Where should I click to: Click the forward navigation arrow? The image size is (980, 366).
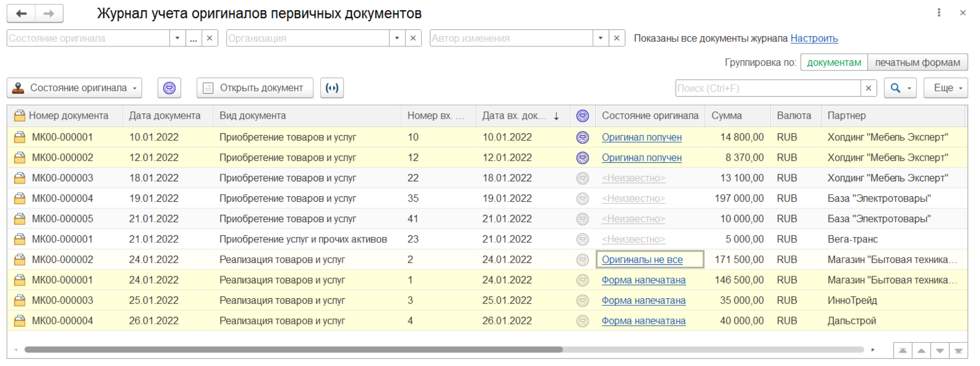pyautogui.click(x=49, y=14)
